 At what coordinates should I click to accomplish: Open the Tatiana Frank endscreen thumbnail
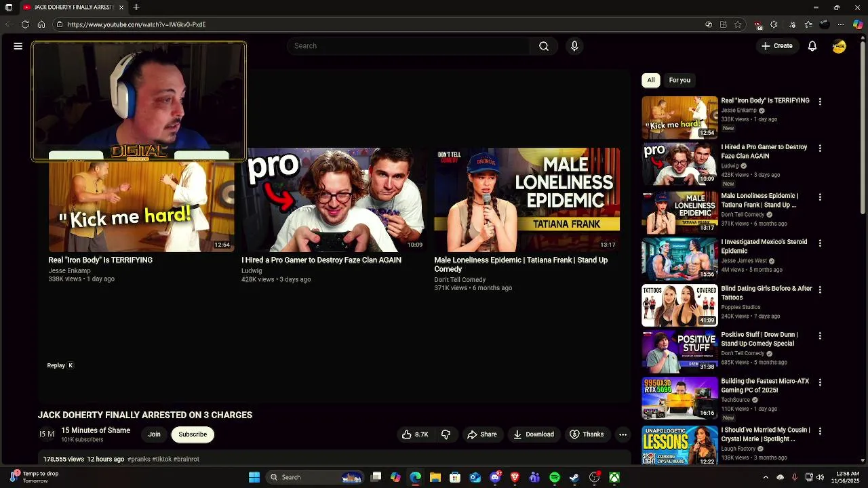(x=527, y=200)
